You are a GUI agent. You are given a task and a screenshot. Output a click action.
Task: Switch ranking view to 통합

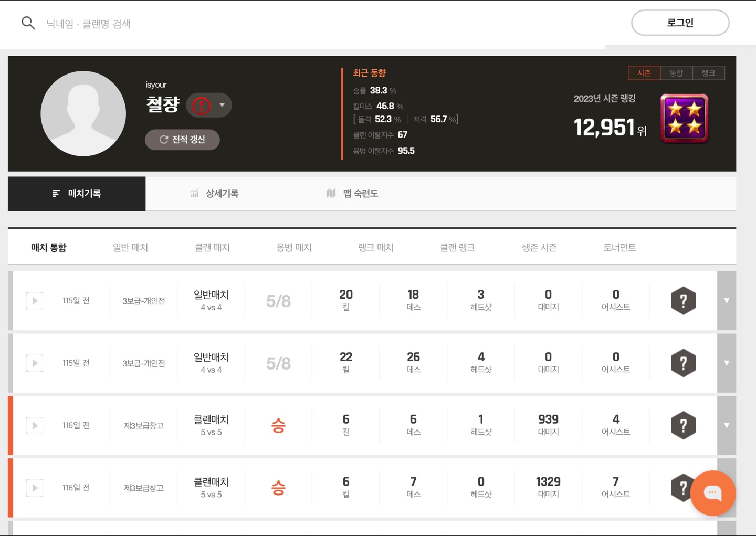click(x=676, y=73)
